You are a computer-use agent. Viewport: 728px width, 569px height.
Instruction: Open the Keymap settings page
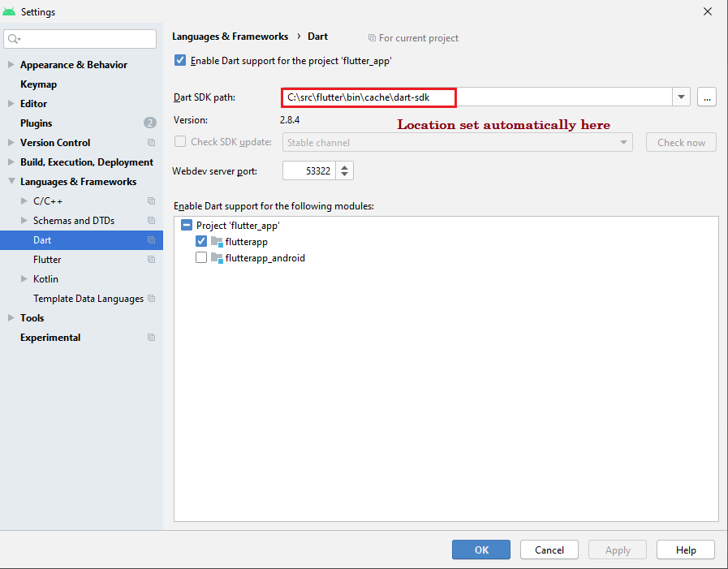(x=38, y=84)
